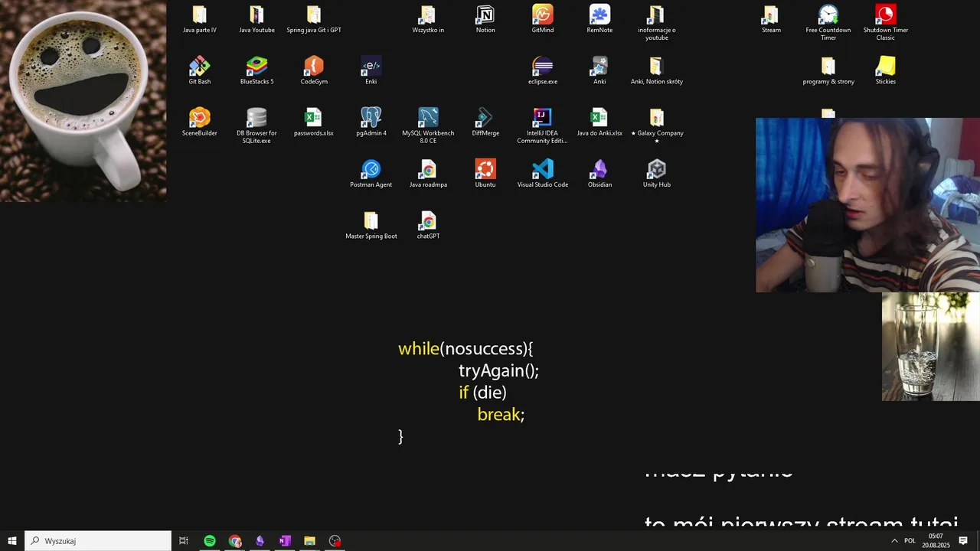Open Java do Anki.xlsx spreadsheet
The height and width of the screenshot is (551, 980).
pyautogui.click(x=599, y=122)
